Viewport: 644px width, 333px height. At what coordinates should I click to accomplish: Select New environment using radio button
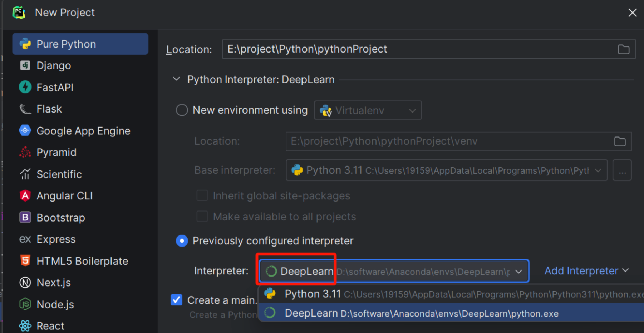coord(182,110)
